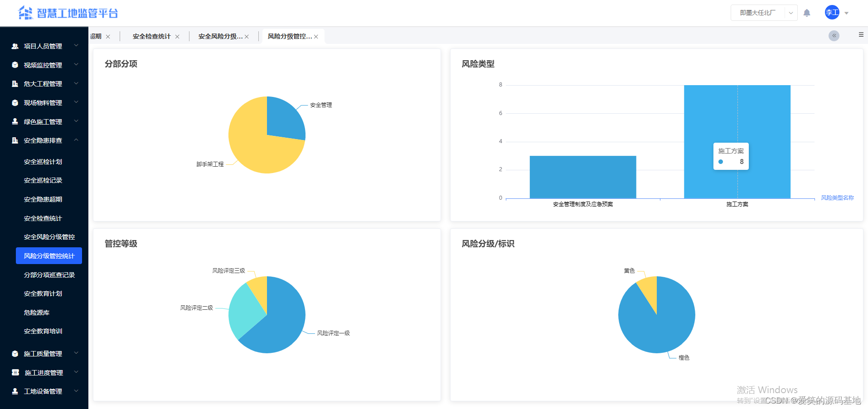Open 分部分项巡查记录 submenu item
The image size is (868, 409).
click(49, 275)
